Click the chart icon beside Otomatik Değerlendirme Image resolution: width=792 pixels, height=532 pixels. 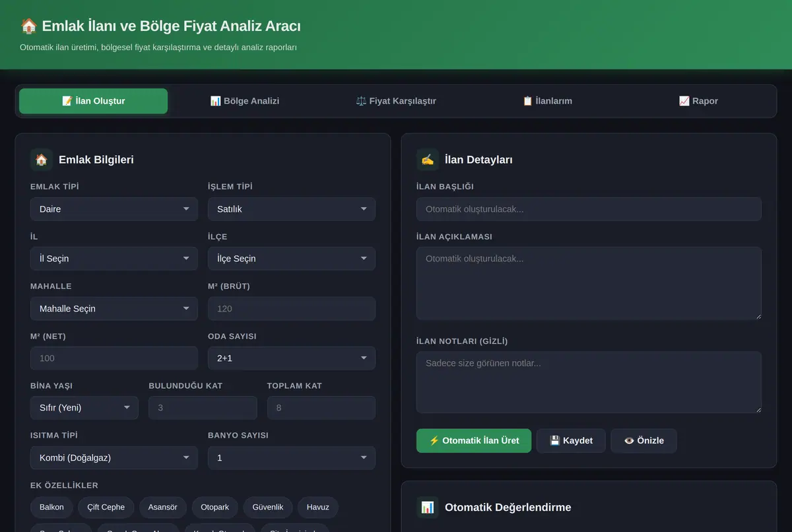[x=428, y=508]
